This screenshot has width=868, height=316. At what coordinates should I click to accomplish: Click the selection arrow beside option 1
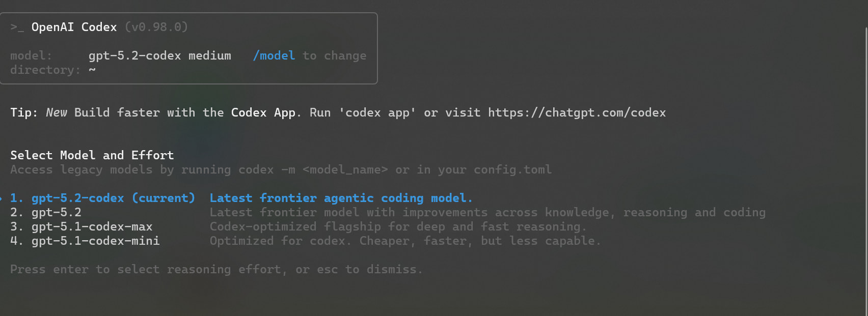1,198
